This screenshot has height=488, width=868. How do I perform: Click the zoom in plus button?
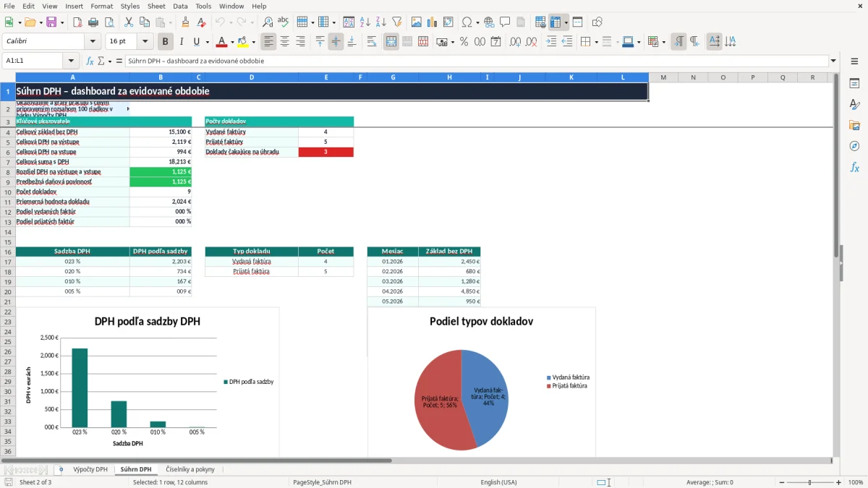click(839, 482)
